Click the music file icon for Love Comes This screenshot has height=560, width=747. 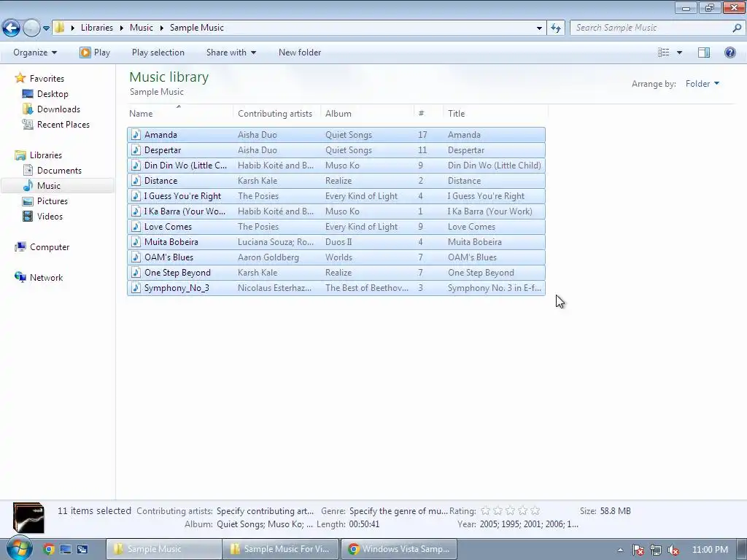[x=136, y=227]
